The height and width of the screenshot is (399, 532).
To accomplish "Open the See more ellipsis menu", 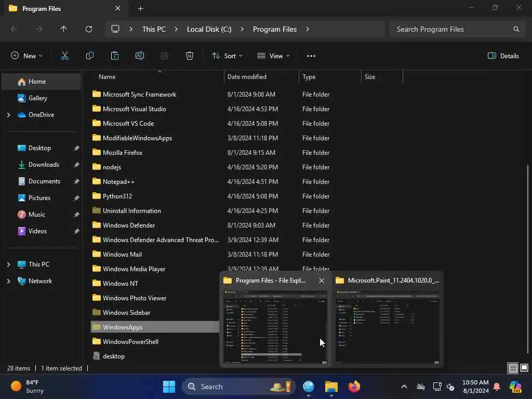I will pos(311,56).
